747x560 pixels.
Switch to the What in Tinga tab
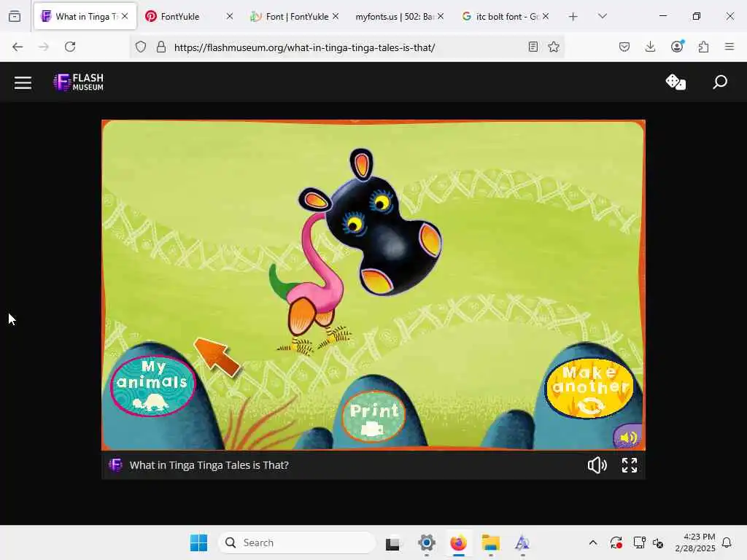pos(85,16)
